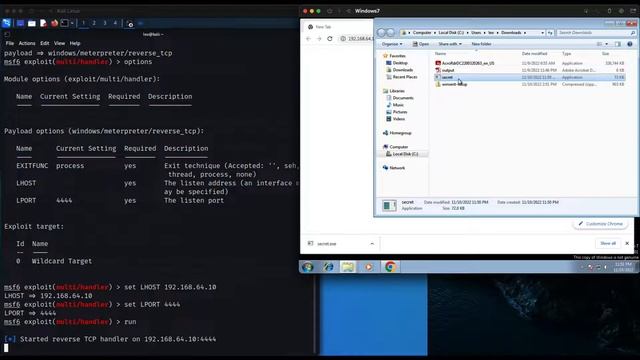Select the AcroRdrDC installer file
Image resolution: width=640 pixels, height=360 pixels.
tap(529, 63)
